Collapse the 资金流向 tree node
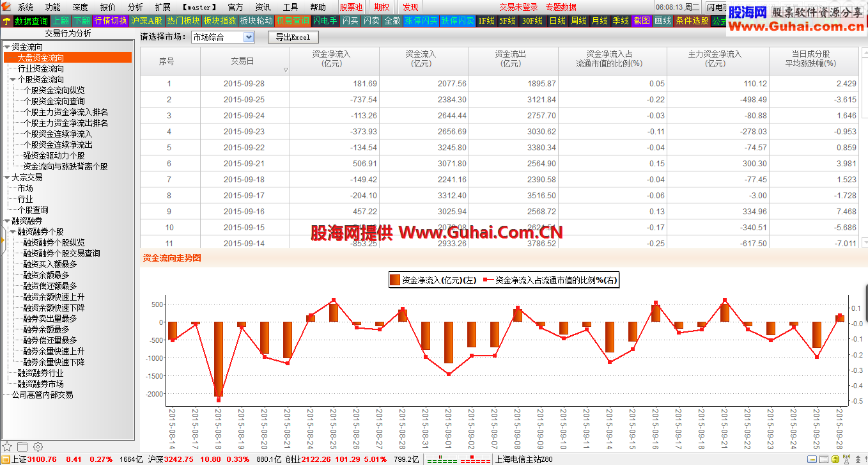Viewport: 868px width, 465px height. click(7, 47)
